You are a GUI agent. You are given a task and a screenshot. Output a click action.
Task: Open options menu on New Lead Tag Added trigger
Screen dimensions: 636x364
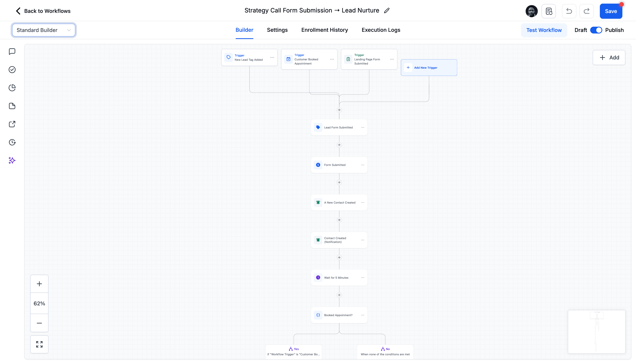(x=272, y=58)
